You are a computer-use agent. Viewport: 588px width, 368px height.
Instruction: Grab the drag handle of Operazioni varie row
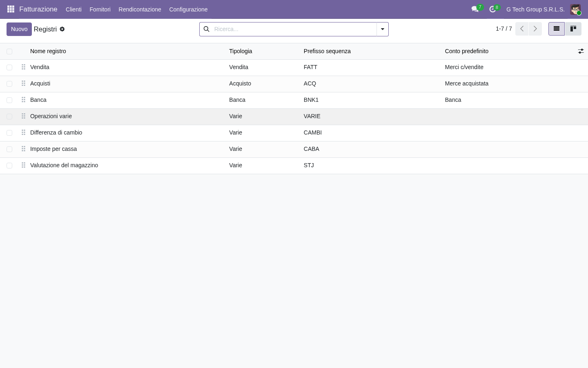pyautogui.click(x=23, y=116)
